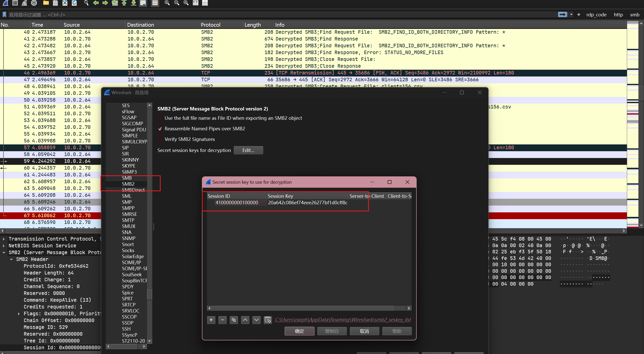Click the Edit... session keys button
The height and width of the screenshot is (354, 644).
pos(248,150)
